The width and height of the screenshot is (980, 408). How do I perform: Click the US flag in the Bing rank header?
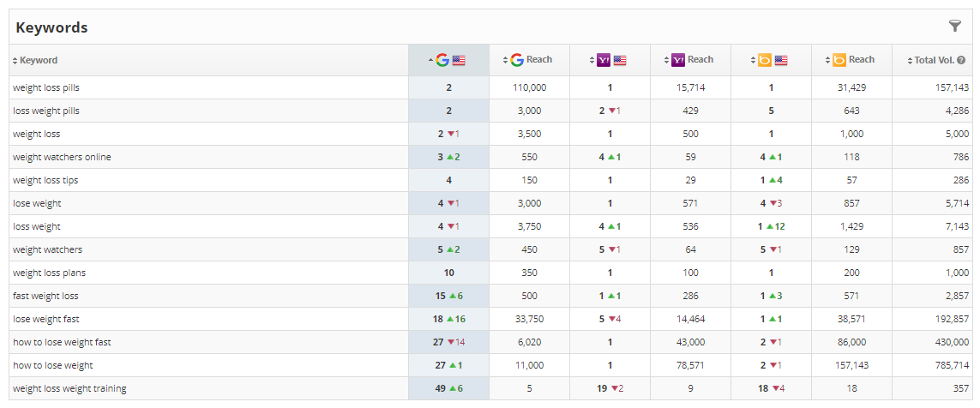[x=781, y=60]
